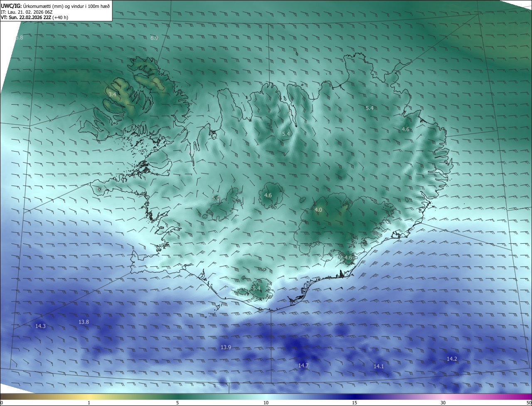Viewport: 532px width, 406px height.
Task: Click the 14.3 value label
Action: (x=40, y=326)
